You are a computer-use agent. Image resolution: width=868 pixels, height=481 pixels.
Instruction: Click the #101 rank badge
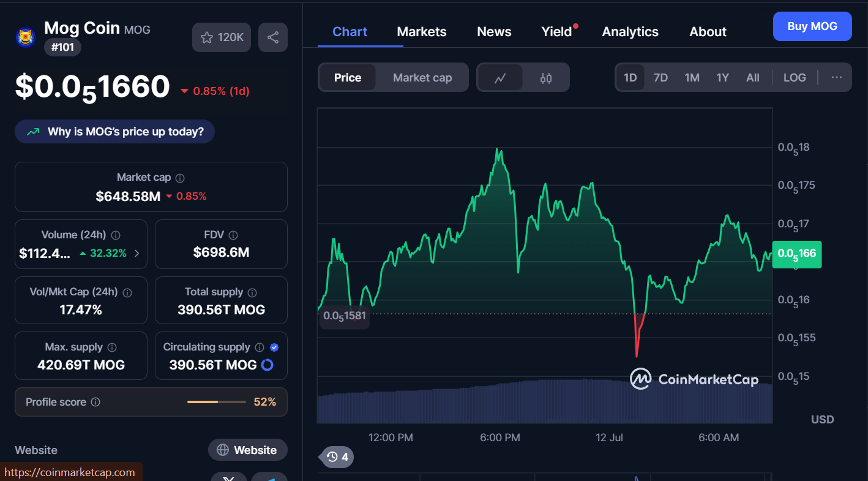click(x=62, y=47)
